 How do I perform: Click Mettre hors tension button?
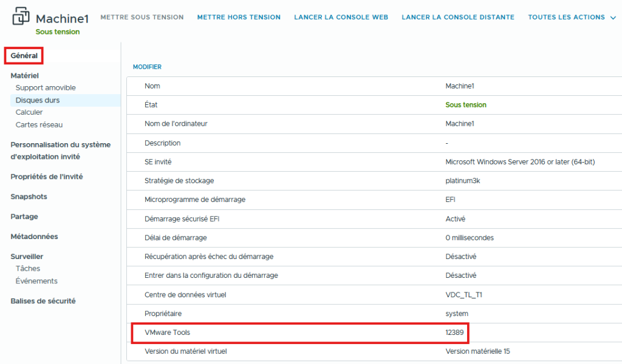point(239,18)
